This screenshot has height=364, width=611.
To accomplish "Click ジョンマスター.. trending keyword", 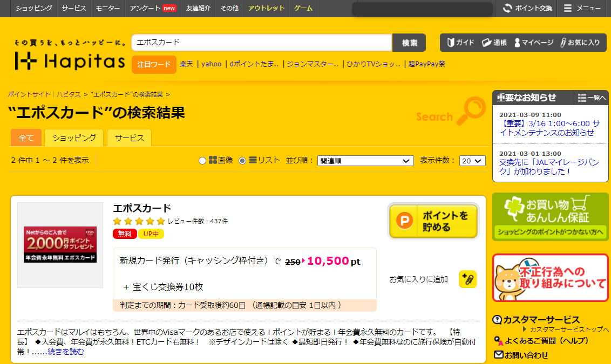I will click(x=313, y=64).
